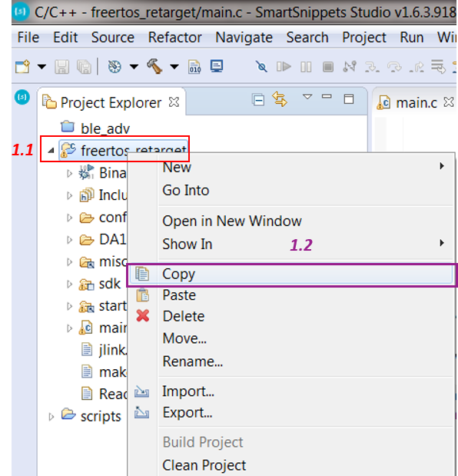The image size is (458, 476).
Task: Open Project Explorer View Menu triangle
Action: [x=307, y=97]
